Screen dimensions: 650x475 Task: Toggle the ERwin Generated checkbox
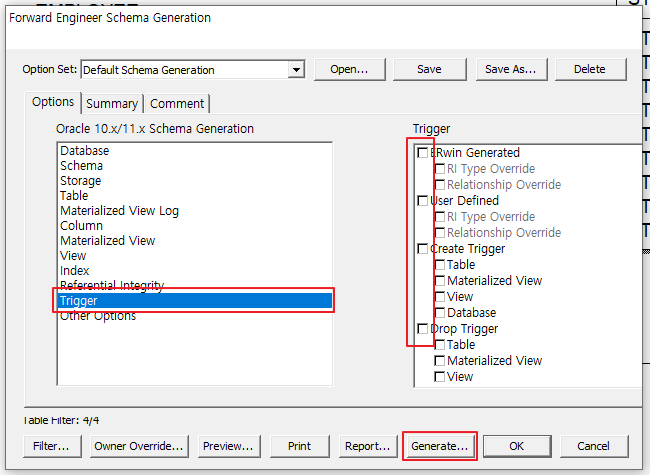tap(422, 153)
